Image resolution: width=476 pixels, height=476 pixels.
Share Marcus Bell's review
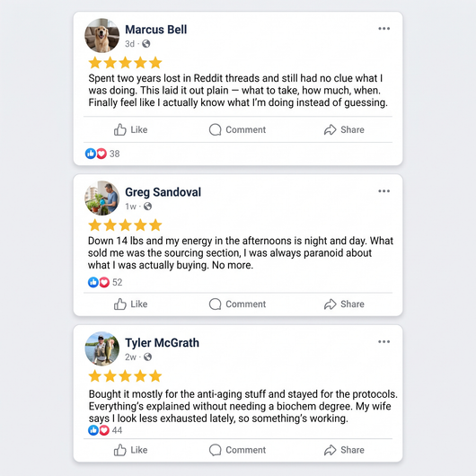click(344, 129)
